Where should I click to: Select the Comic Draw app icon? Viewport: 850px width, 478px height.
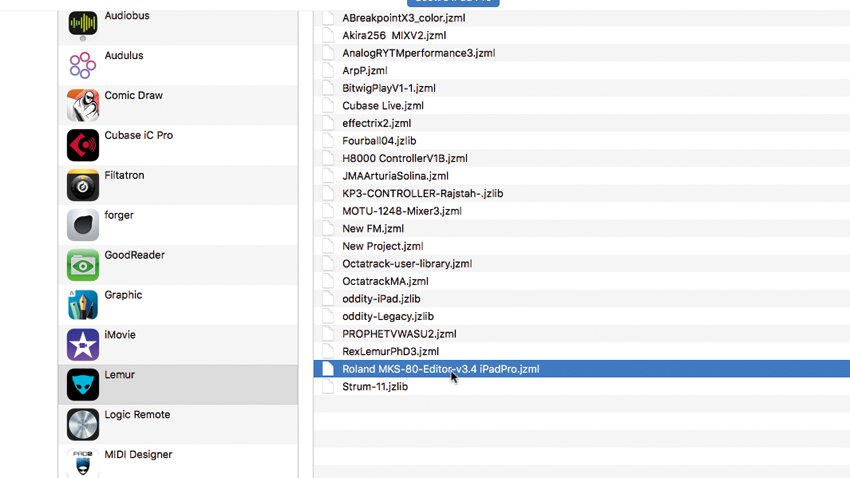point(82,105)
